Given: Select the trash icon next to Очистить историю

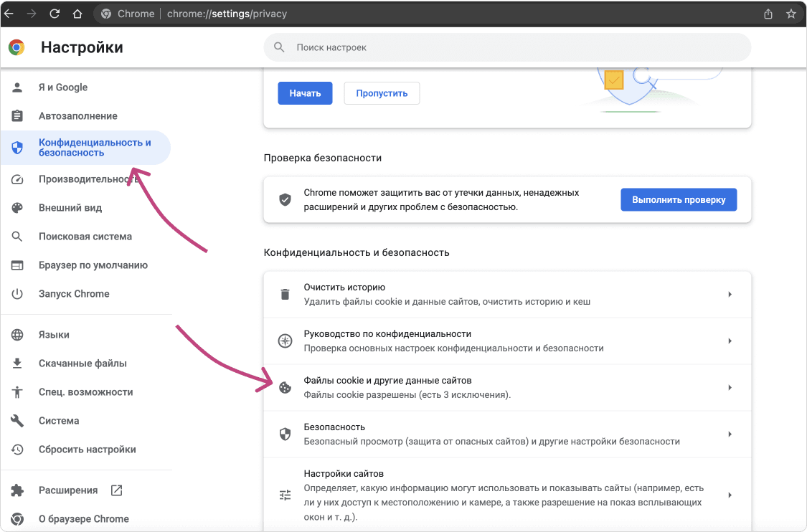Looking at the screenshot, I should pyautogui.click(x=285, y=294).
